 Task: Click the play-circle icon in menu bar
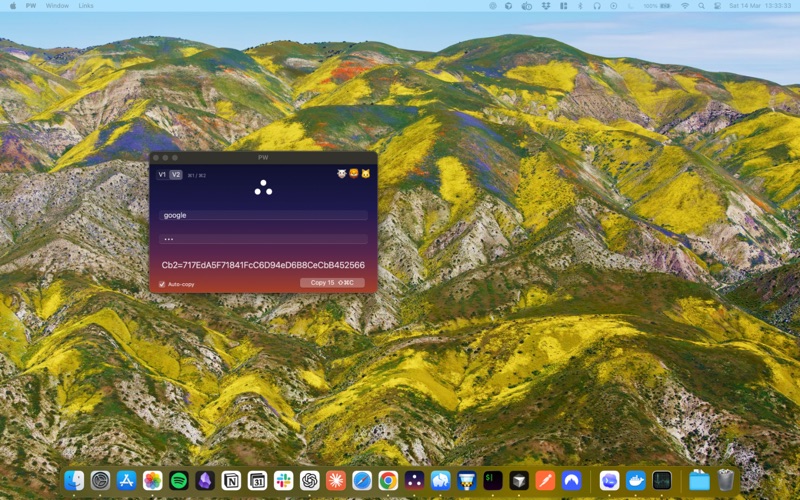pyautogui.click(x=613, y=6)
